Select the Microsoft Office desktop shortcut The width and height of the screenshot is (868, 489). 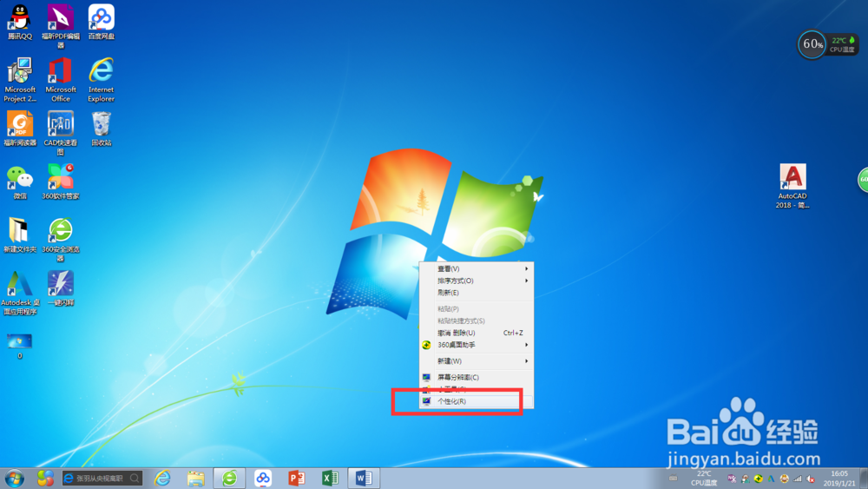(61, 80)
